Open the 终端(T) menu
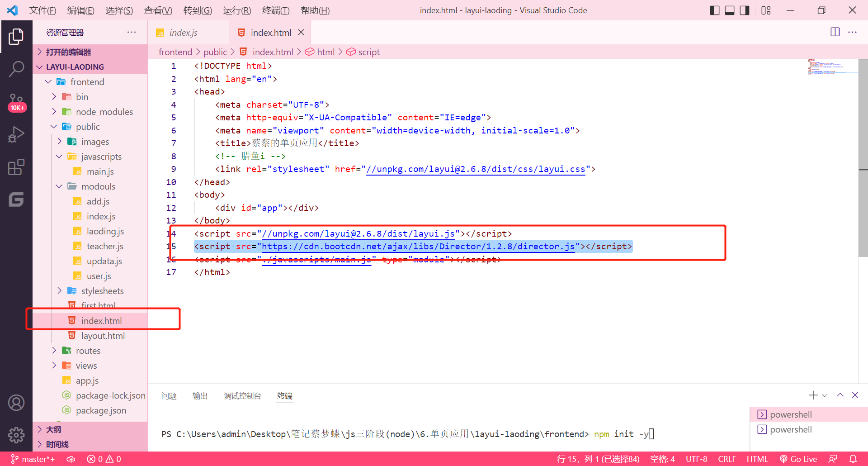The height and width of the screenshot is (466, 868). click(275, 10)
